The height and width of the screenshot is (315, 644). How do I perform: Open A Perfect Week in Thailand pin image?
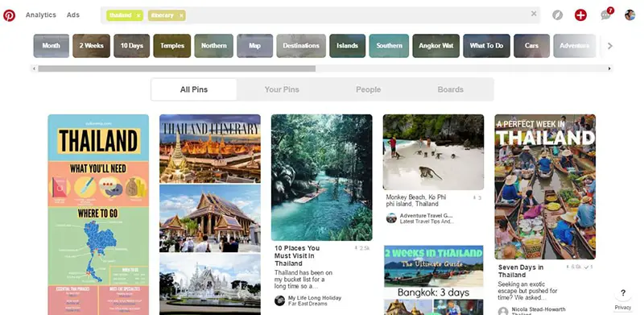545,187
